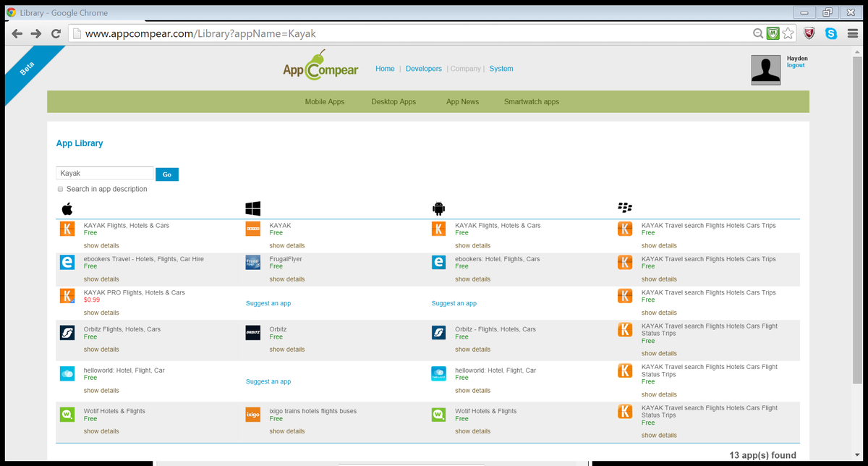Viewport: 868px width, 466px height.
Task: Click the browser back arrow
Action: pyautogui.click(x=17, y=33)
